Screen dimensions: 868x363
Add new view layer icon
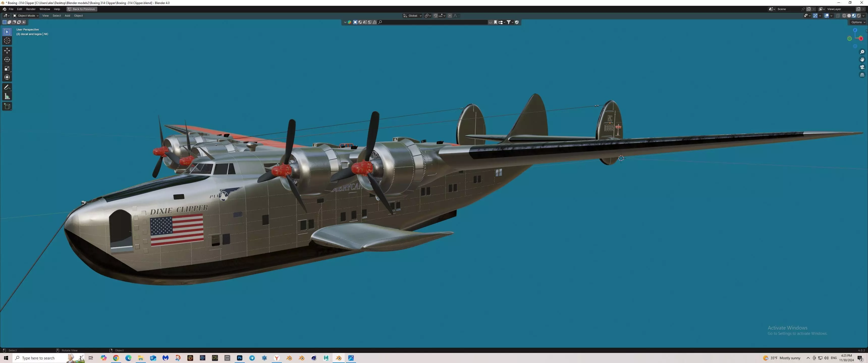858,9
